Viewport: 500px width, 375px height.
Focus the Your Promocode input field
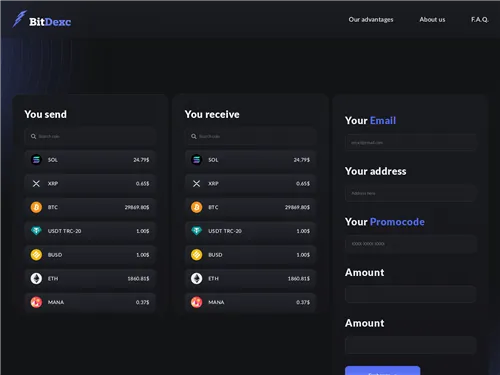coord(411,244)
